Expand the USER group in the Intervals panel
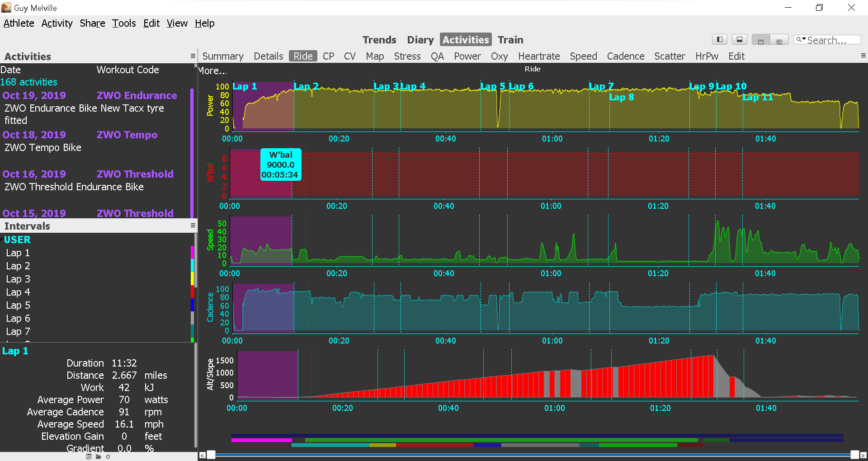 click(x=17, y=240)
